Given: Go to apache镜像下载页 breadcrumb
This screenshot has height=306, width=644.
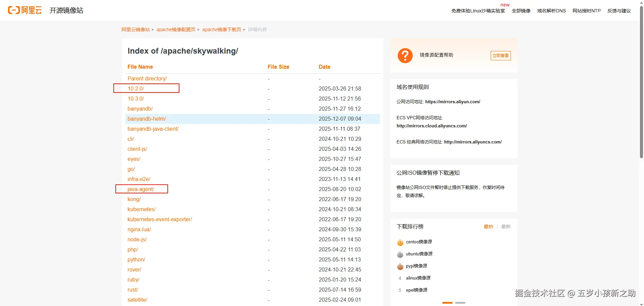Looking at the screenshot, I should [221, 29].
